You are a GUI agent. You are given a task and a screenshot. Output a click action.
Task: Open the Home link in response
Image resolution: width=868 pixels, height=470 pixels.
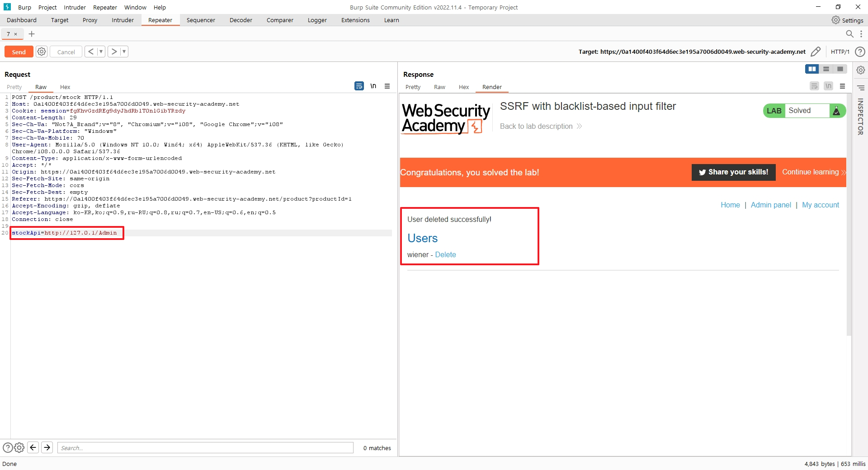pyautogui.click(x=730, y=205)
